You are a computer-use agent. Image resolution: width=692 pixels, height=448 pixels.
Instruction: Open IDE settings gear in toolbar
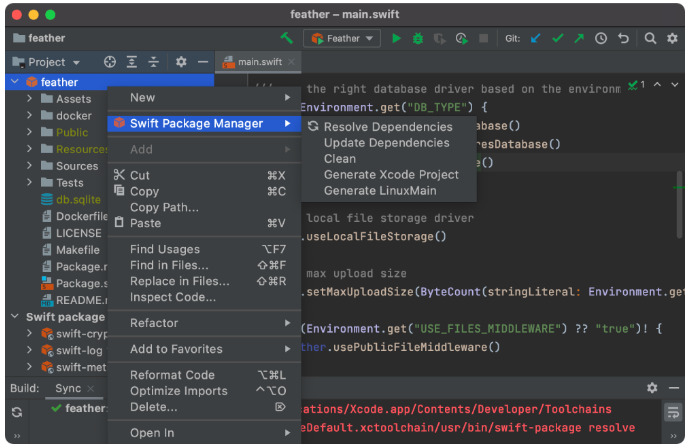point(672,38)
